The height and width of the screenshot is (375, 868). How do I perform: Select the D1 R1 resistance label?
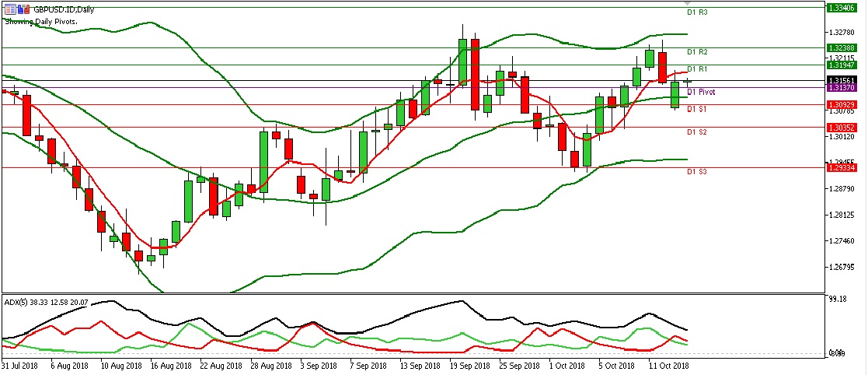pos(696,69)
